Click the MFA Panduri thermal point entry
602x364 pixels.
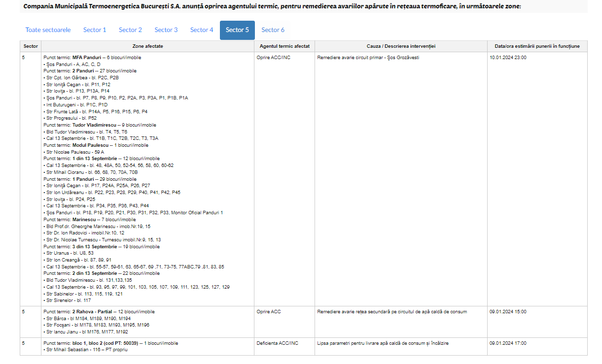click(86, 58)
